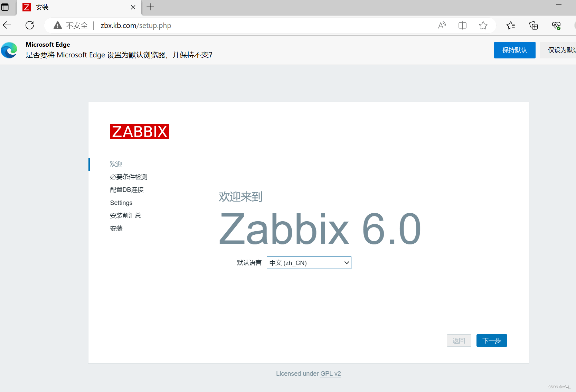The height and width of the screenshot is (392, 576).
Task: Minimize the browser window
Action: point(559,5)
